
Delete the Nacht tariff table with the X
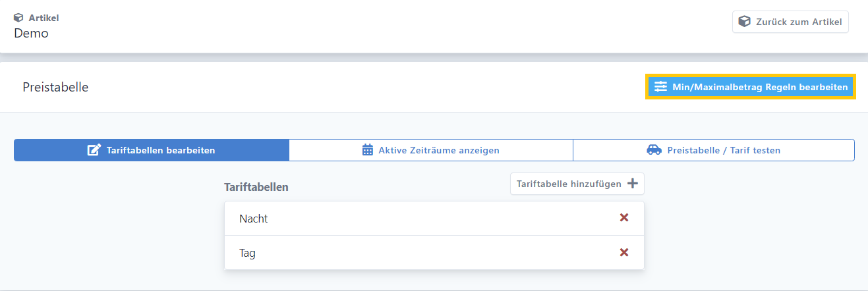(624, 218)
